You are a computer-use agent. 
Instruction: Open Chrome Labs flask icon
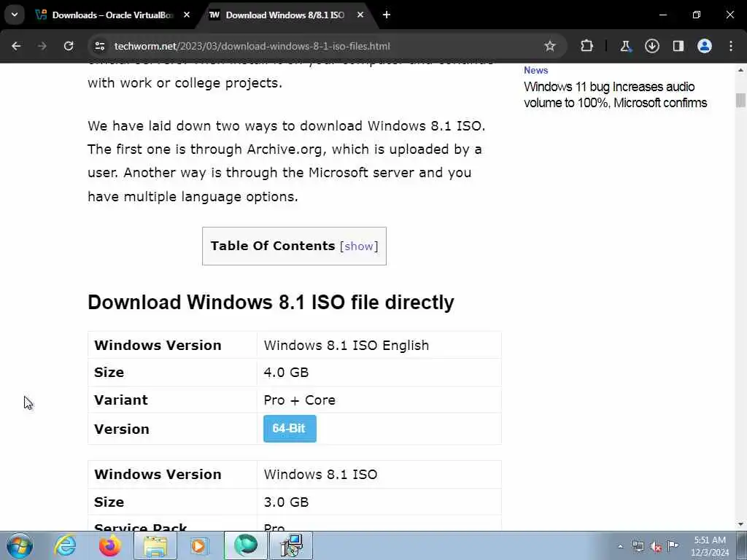[625, 46]
